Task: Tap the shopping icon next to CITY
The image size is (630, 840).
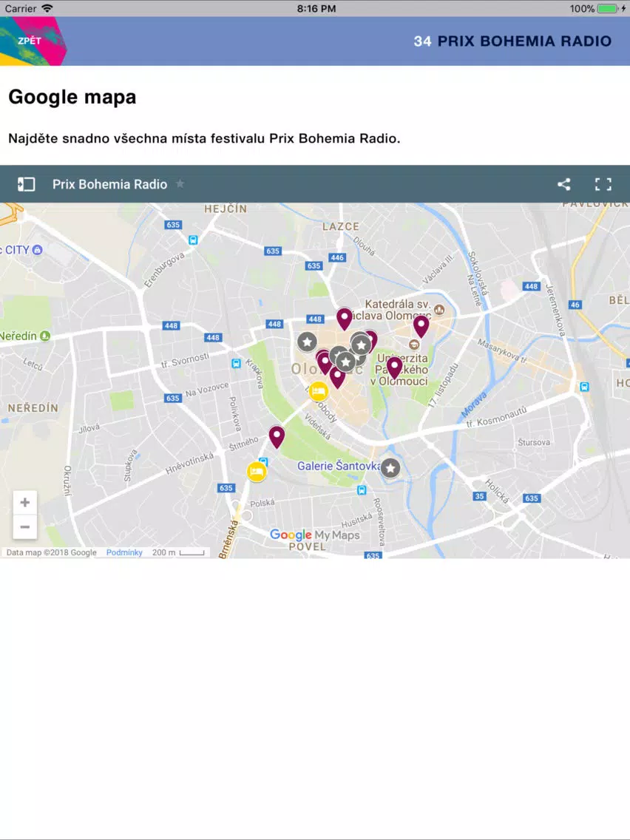Action: point(37,250)
